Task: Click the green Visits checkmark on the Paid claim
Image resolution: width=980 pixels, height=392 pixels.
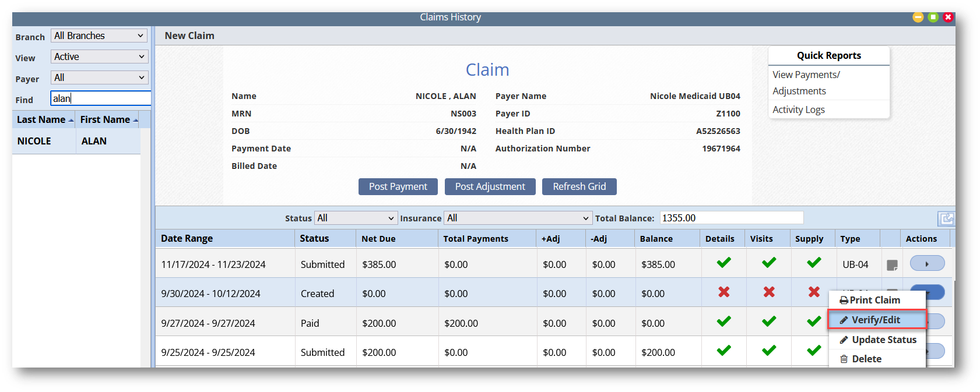Action: click(769, 322)
